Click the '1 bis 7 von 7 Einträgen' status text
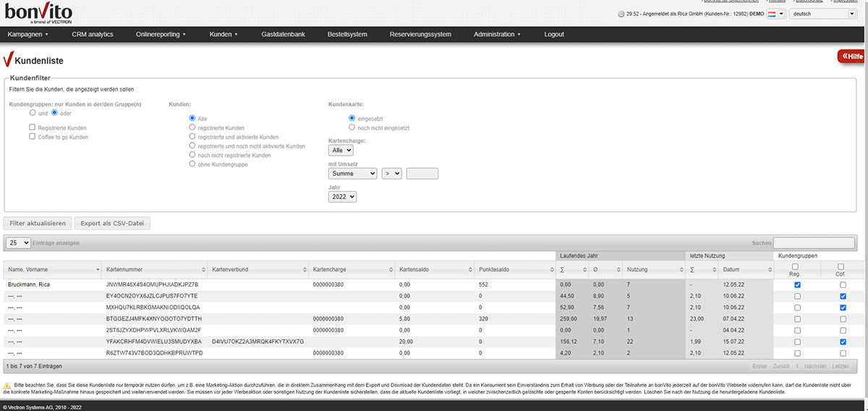Screen dimensions: 868x411 [x=35, y=367]
